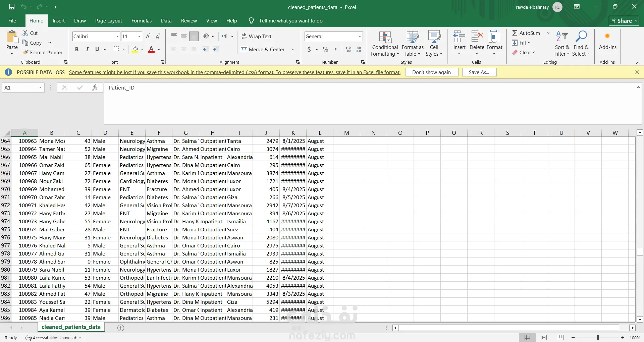
Task: Add a new sheet with plus icon
Action: click(121, 328)
